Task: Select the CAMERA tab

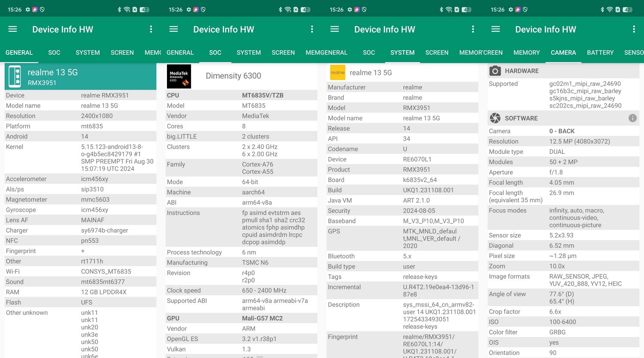Action: point(563,52)
